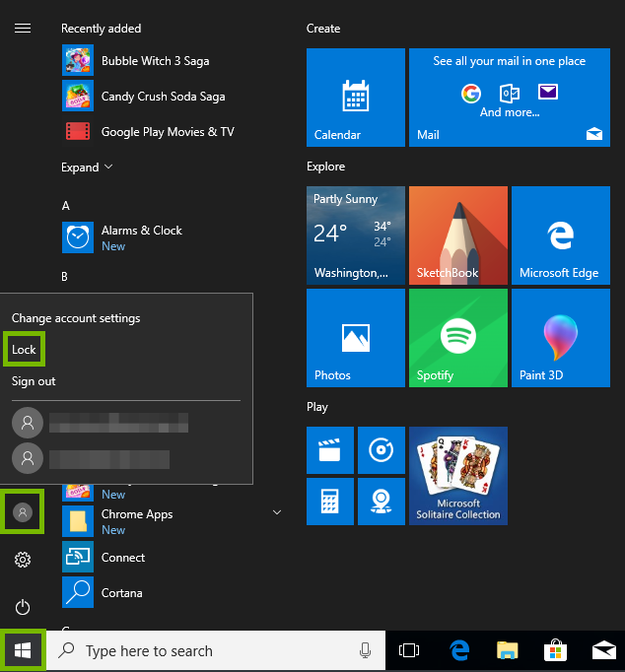The image size is (625, 672).
Task: Open the Maps webcam-pin tile
Action: (382, 502)
